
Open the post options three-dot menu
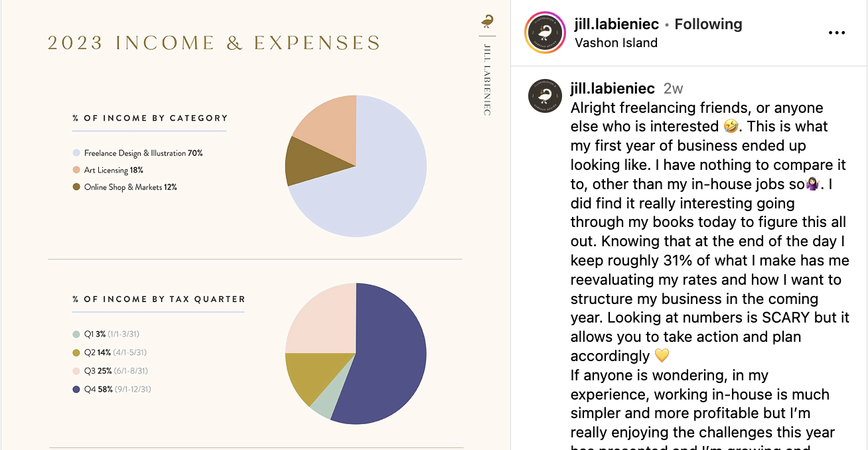coord(837,32)
